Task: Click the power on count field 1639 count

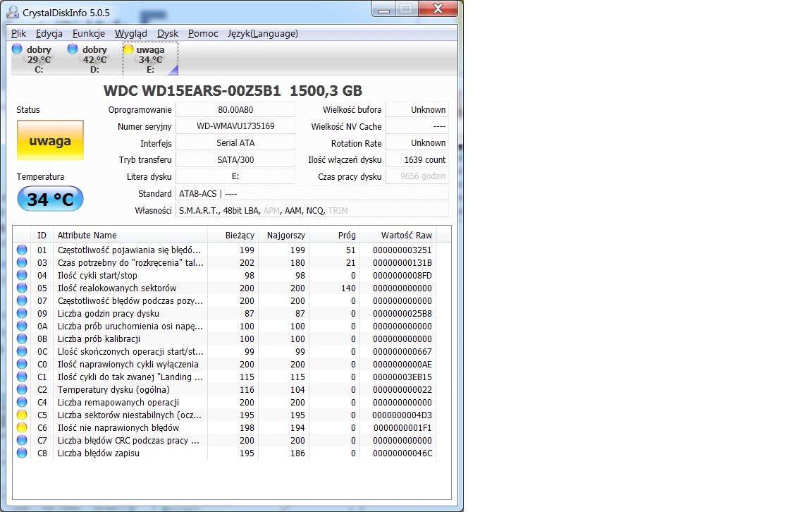Action: point(417,159)
